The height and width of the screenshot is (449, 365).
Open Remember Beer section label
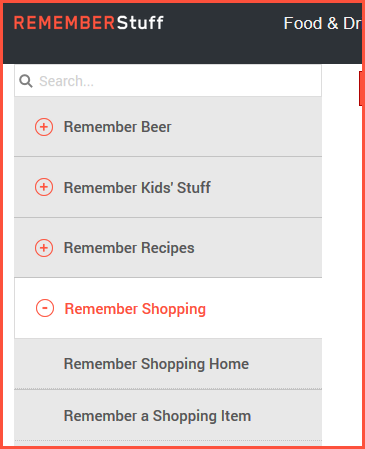(117, 127)
